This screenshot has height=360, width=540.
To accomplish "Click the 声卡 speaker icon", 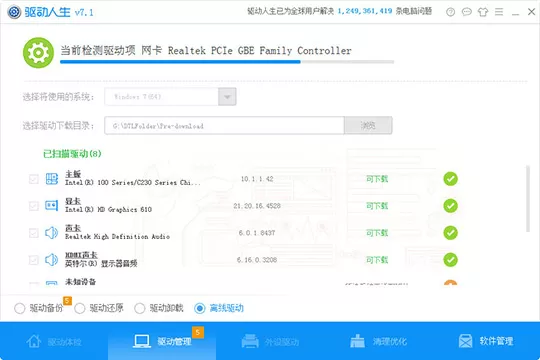I will tap(51, 233).
